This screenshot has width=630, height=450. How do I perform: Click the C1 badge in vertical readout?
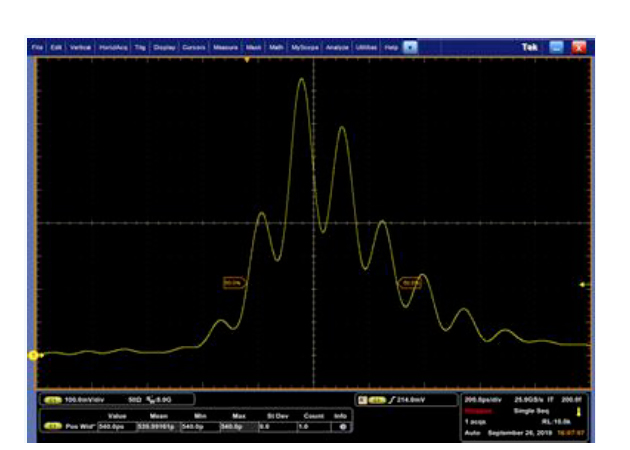coord(52,400)
